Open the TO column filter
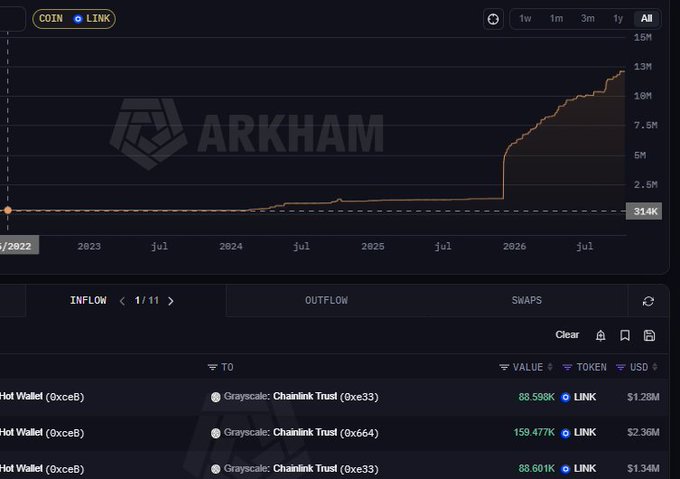The image size is (680, 479). click(212, 368)
